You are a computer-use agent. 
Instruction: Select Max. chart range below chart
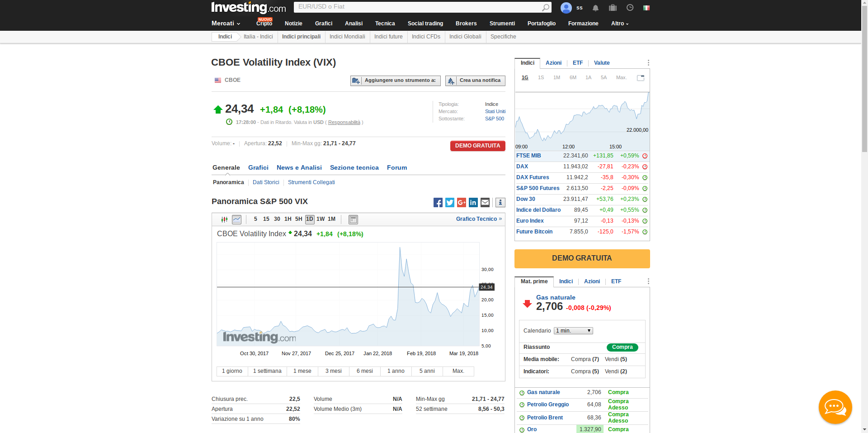(x=458, y=371)
